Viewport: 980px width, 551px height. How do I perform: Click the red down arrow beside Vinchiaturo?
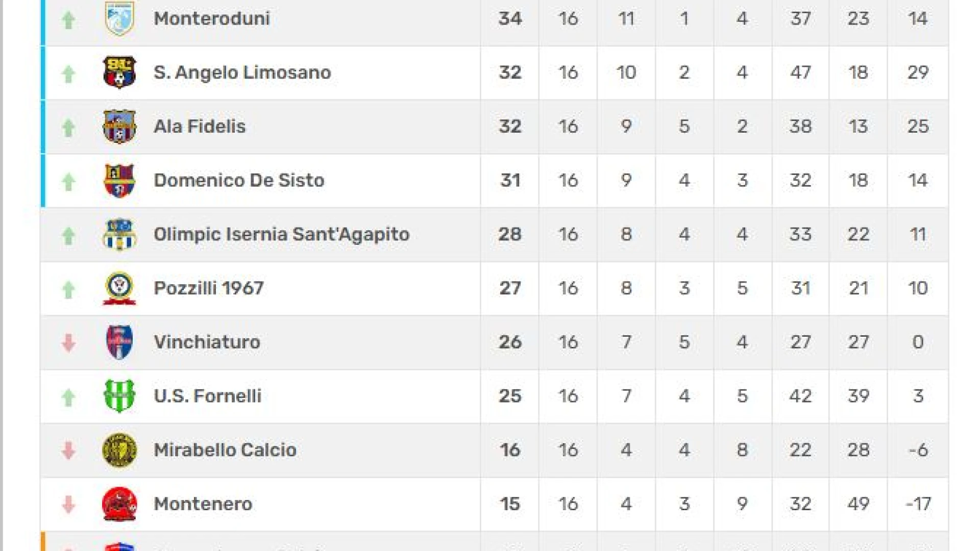coord(68,343)
